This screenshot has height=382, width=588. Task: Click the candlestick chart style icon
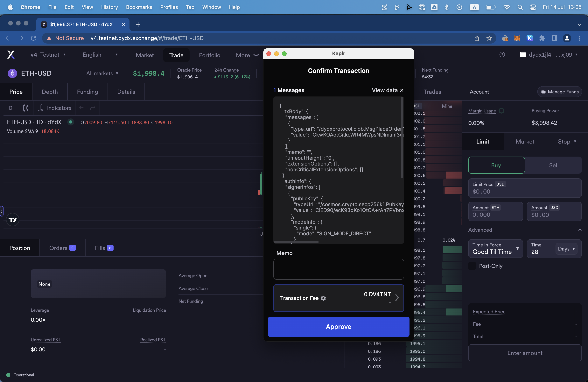pos(25,108)
